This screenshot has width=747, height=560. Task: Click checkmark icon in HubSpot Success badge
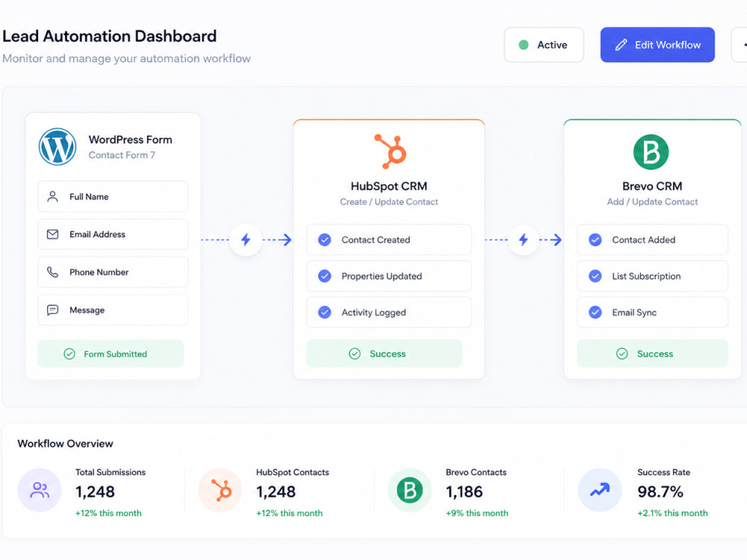[354, 353]
